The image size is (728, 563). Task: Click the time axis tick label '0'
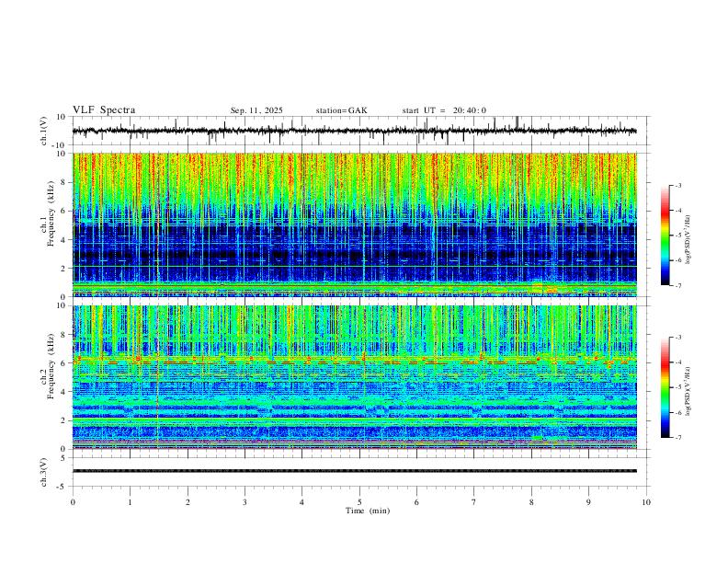[73, 502]
